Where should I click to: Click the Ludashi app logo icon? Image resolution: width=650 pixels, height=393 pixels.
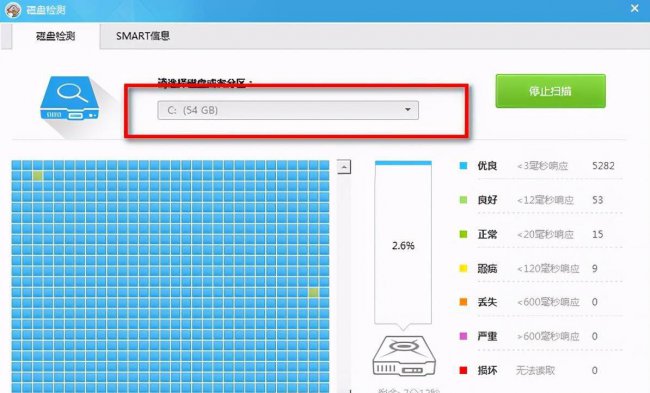click(13, 10)
